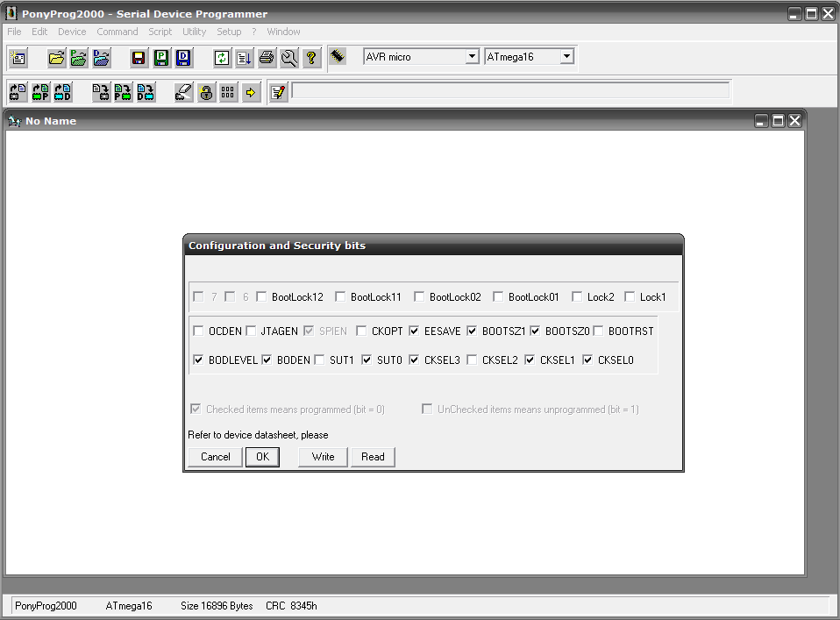Screen dimensions: 840x620
Task: Click the Cancel button in dialog
Action: tap(216, 457)
